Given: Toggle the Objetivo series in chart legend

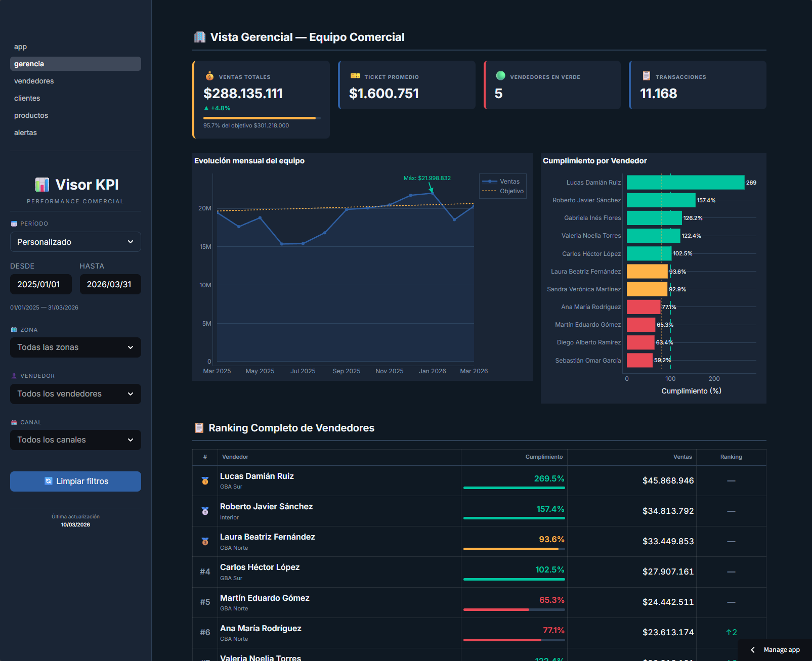Looking at the screenshot, I should [x=503, y=191].
